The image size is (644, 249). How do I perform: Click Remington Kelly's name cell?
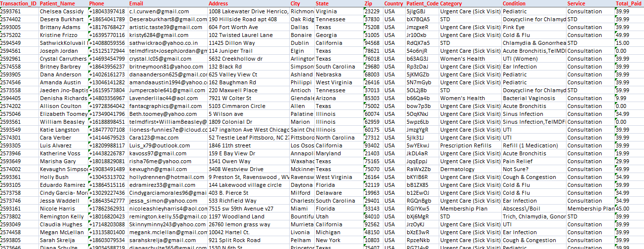(63, 216)
